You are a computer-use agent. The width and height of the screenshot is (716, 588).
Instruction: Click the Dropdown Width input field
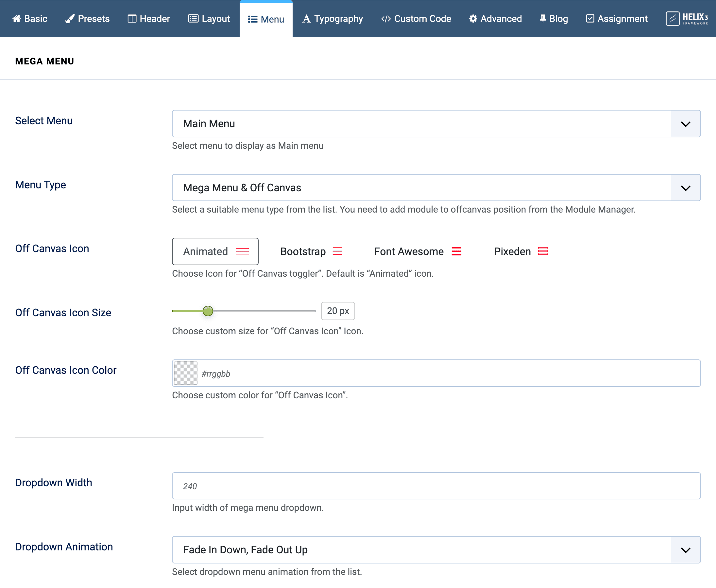(436, 486)
